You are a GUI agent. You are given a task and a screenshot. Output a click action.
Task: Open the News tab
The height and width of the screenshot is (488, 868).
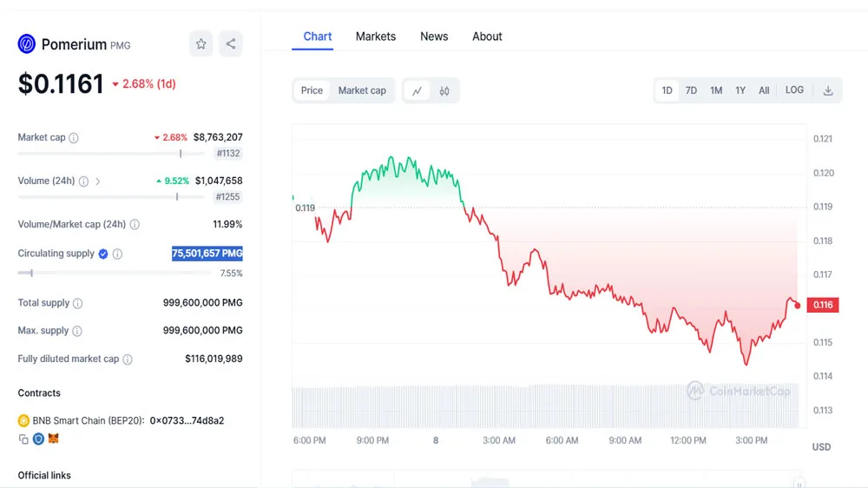pos(434,36)
